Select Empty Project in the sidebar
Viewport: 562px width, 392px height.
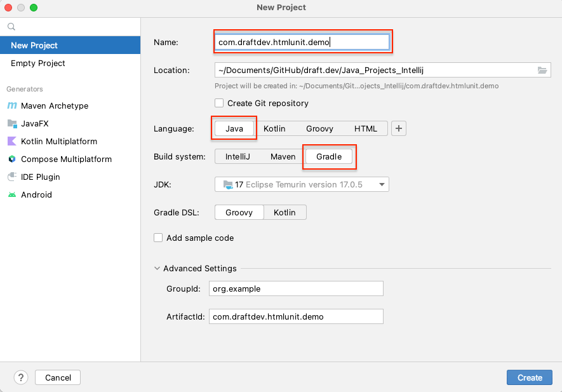click(x=38, y=64)
